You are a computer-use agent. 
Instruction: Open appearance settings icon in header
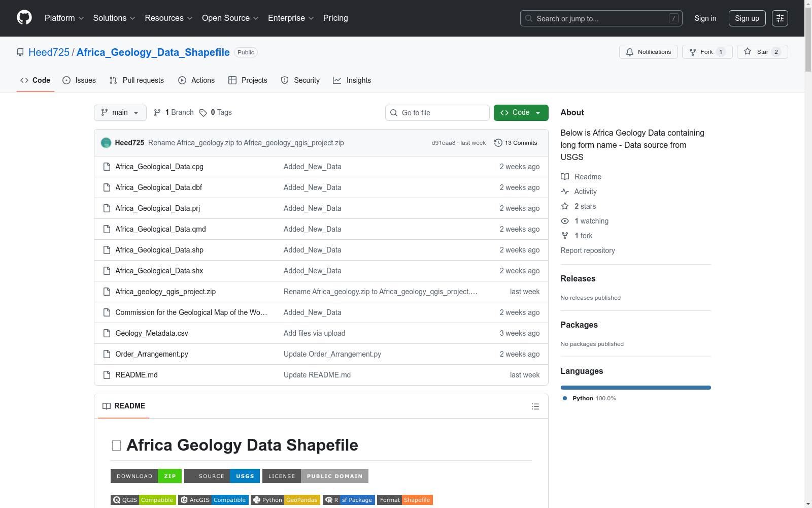780,18
